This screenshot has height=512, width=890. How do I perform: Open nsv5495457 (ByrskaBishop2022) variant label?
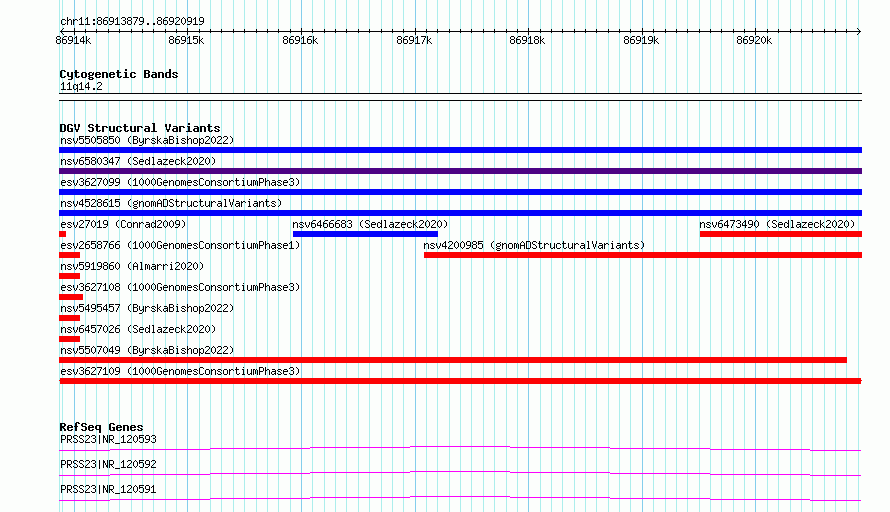click(x=147, y=308)
